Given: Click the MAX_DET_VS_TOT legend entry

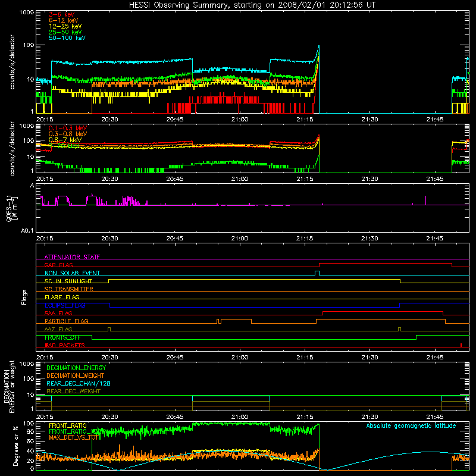Looking at the screenshot, I should click(74, 437).
